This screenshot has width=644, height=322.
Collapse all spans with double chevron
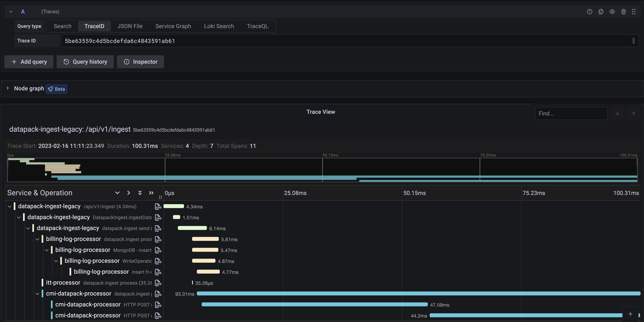(151, 193)
